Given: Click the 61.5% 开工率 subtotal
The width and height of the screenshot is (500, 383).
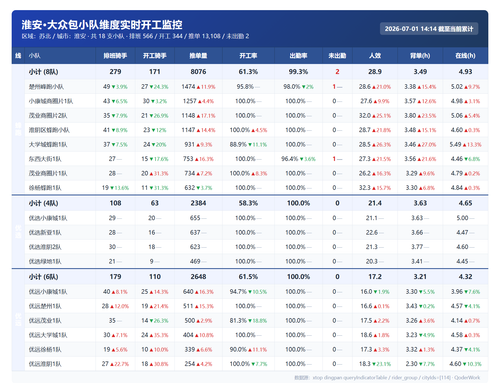Looking at the screenshot, I should 248,277.
